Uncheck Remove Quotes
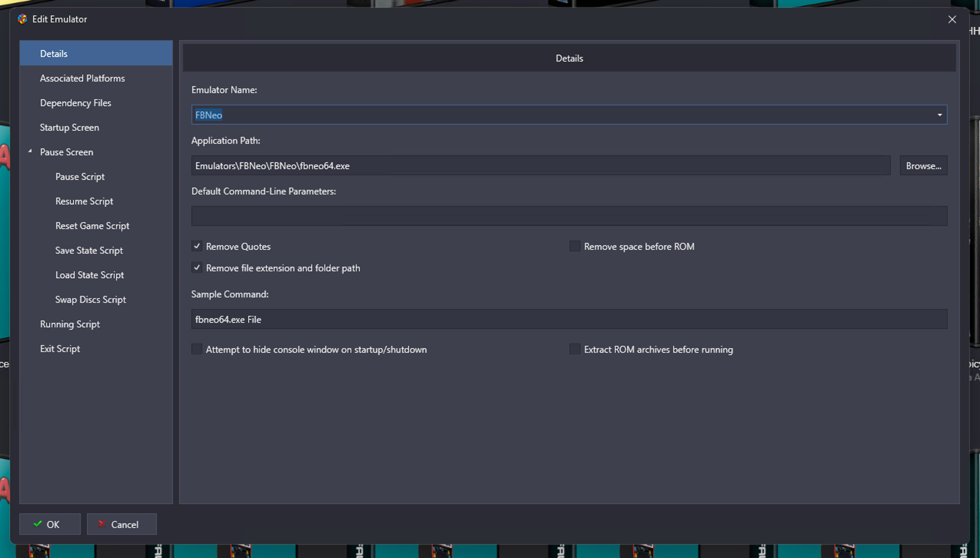980x558 pixels. (x=197, y=246)
